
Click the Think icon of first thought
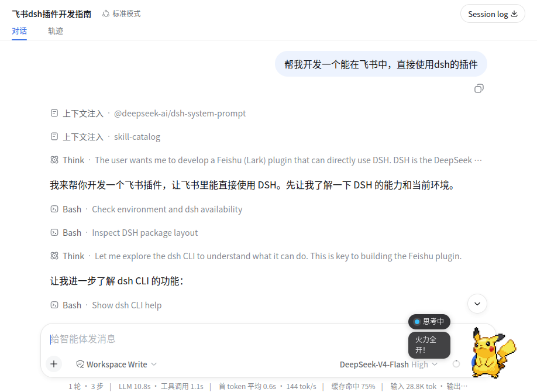(54, 160)
